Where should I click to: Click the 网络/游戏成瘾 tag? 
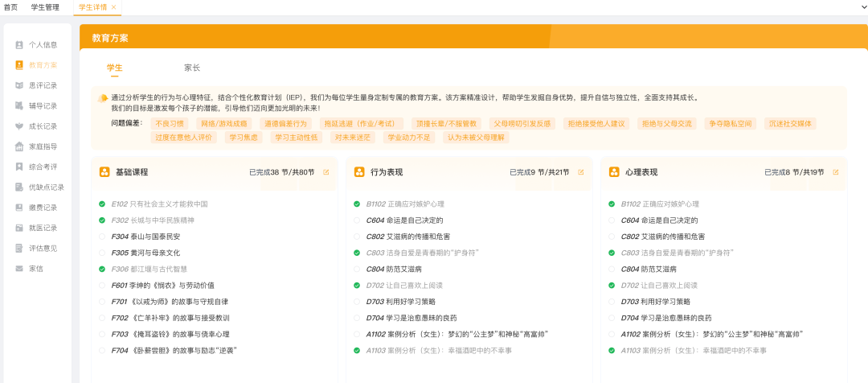tap(225, 124)
